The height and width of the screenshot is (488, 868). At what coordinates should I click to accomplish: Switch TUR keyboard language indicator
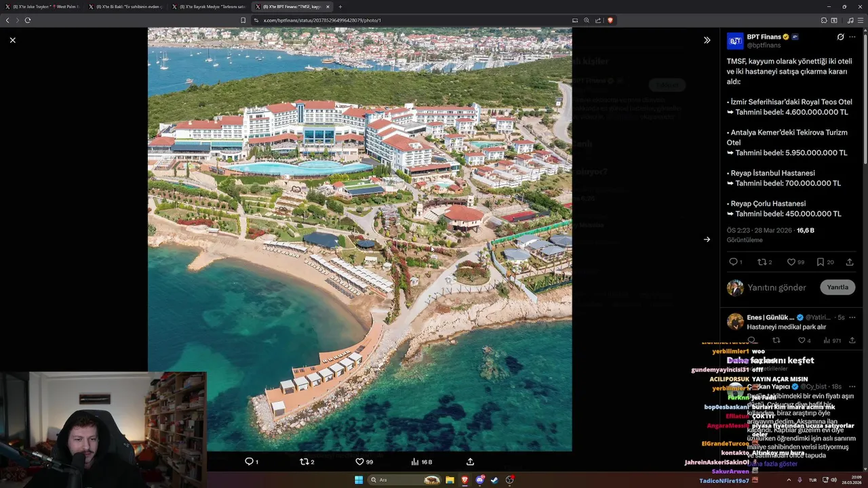point(812,480)
